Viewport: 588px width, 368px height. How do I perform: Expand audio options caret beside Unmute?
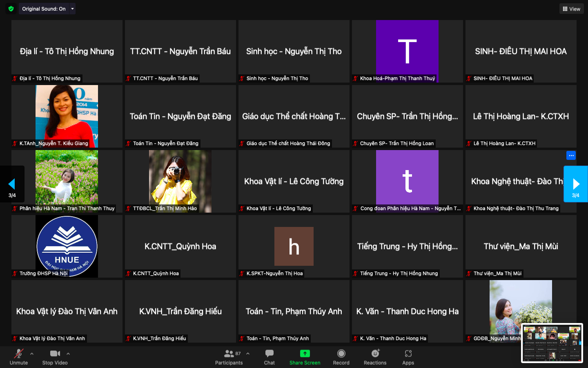coord(32,354)
